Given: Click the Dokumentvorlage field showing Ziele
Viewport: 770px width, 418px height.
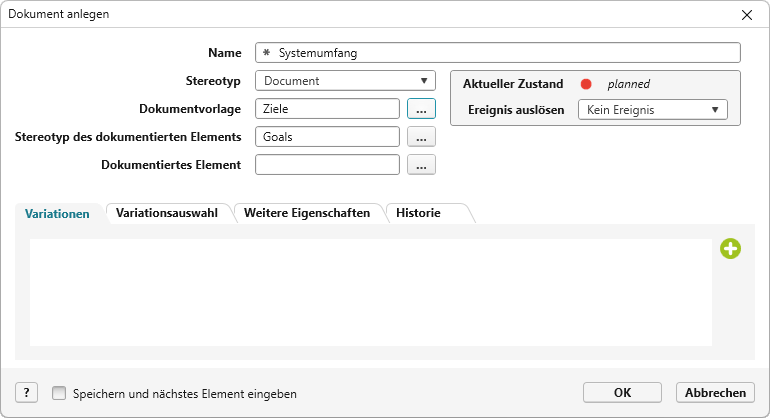Looking at the screenshot, I should (328, 109).
